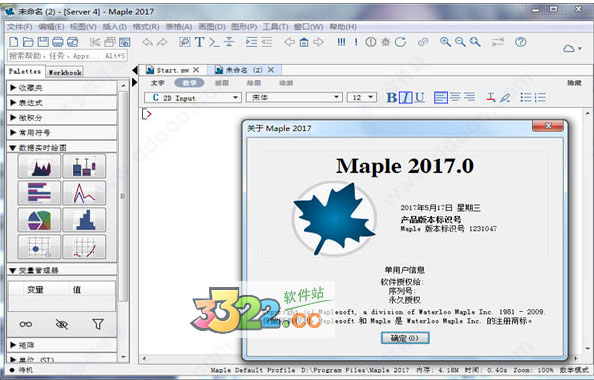The width and height of the screenshot is (594, 380).
Task: Open 2D Input style dropdown
Action: [192, 98]
